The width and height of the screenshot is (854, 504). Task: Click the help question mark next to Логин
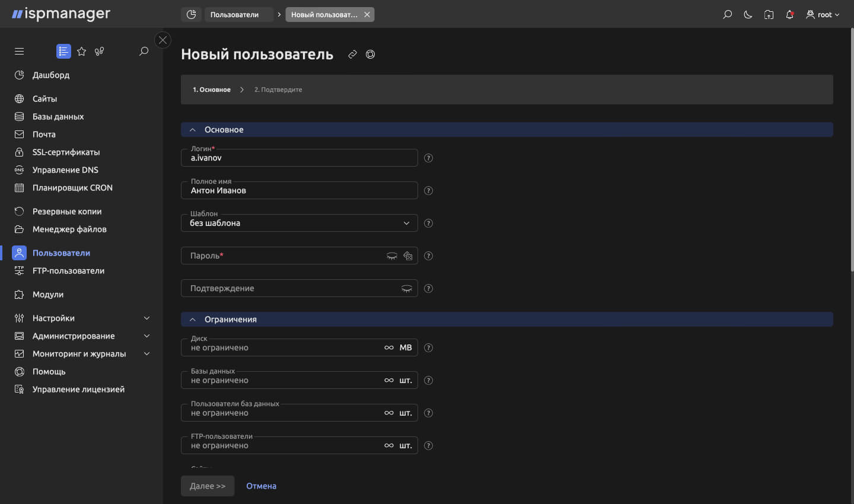point(428,158)
